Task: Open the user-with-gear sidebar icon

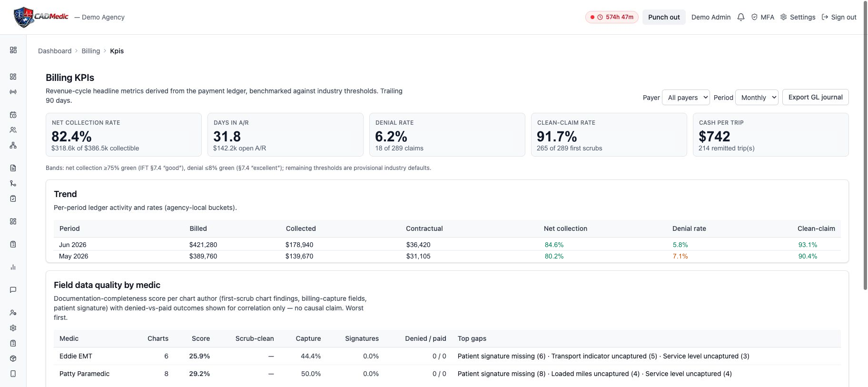Action: [x=13, y=313]
